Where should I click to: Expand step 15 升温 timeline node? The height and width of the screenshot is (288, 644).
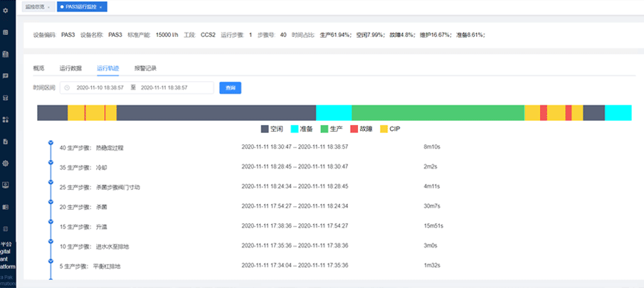pyautogui.click(x=51, y=221)
